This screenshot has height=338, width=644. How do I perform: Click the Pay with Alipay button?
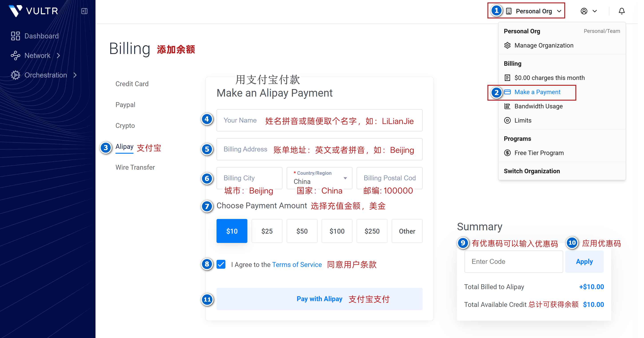319,299
